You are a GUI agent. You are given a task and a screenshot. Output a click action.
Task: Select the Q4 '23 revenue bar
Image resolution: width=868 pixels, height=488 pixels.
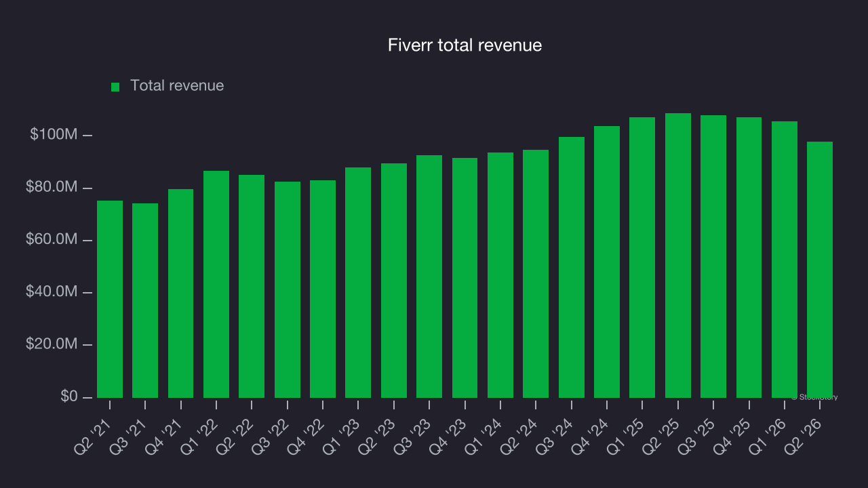click(465, 278)
